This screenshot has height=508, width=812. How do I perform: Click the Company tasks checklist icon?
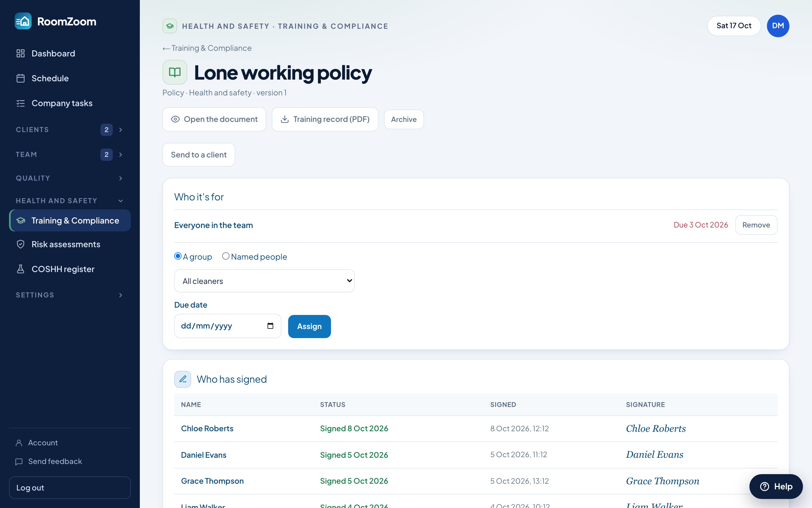click(x=21, y=103)
